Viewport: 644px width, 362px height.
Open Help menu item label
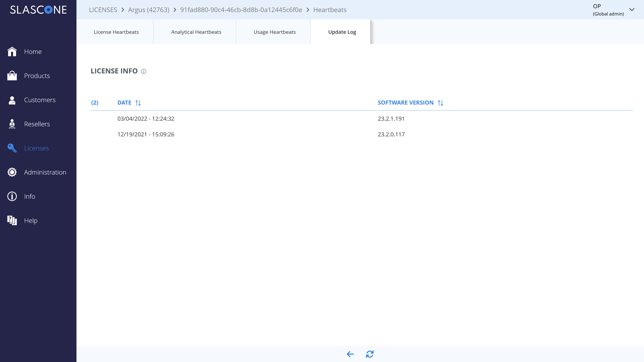tap(31, 221)
